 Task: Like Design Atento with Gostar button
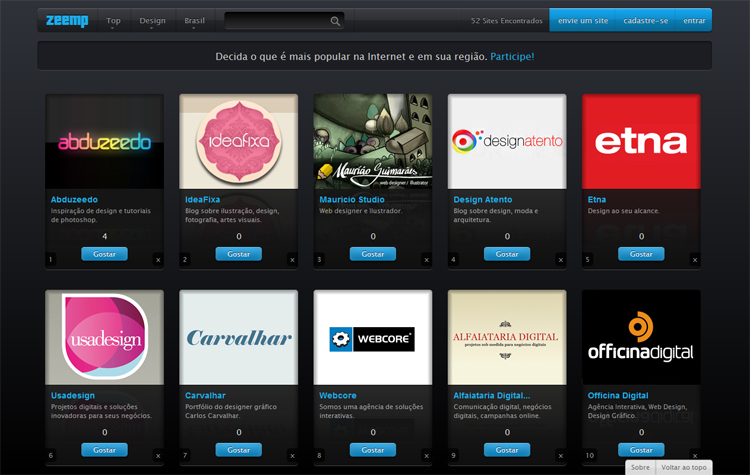point(507,254)
